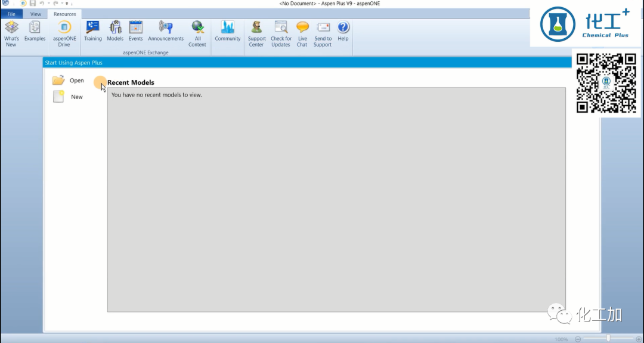This screenshot has width=644, height=343.
Task: Start a Live Chat session
Action: pyautogui.click(x=302, y=33)
